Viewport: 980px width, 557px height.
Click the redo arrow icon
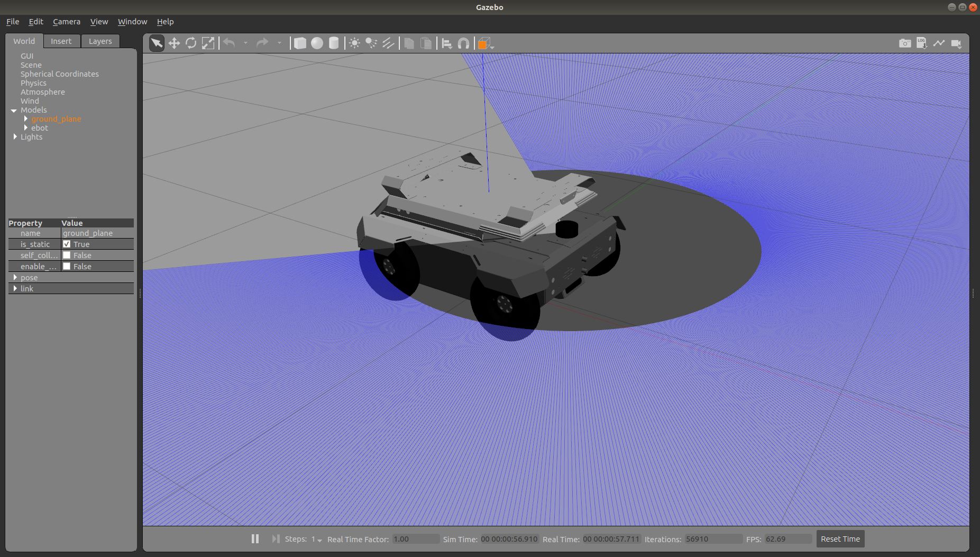[262, 43]
